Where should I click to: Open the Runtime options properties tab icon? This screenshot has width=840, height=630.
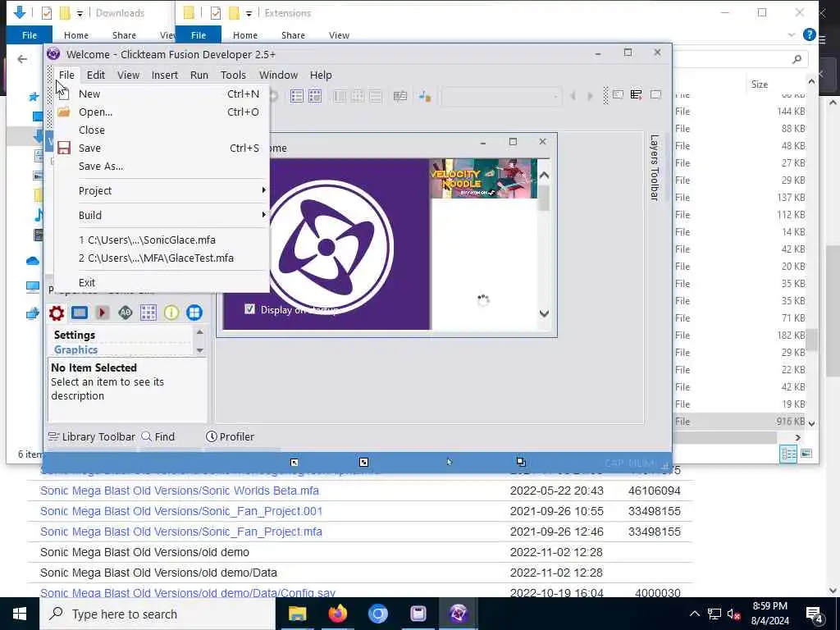pyautogui.click(x=103, y=313)
